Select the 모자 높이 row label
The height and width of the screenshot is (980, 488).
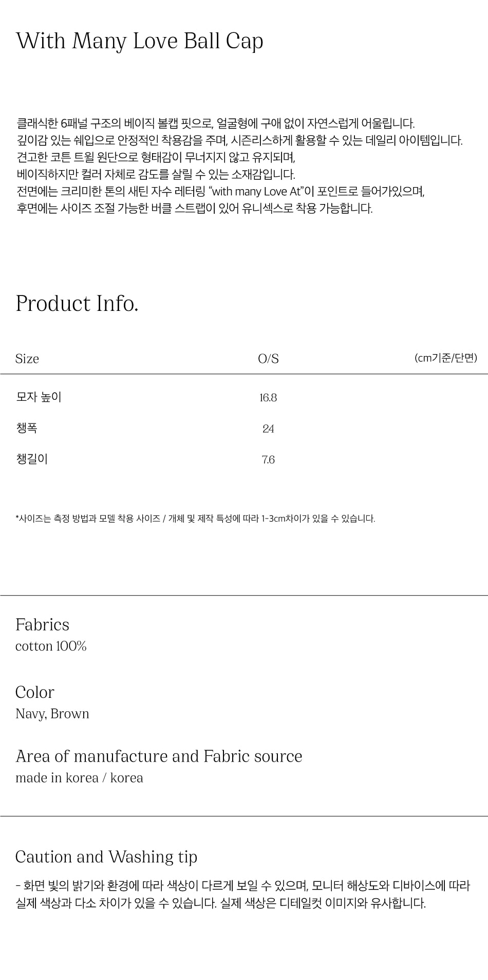click(x=39, y=397)
